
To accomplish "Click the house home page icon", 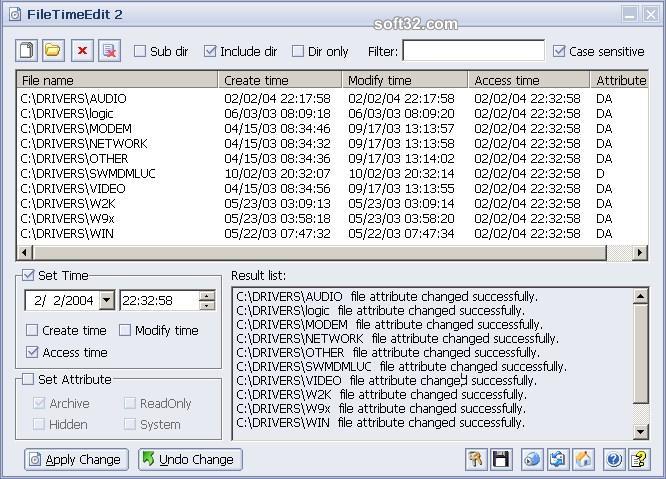I will tap(584, 459).
